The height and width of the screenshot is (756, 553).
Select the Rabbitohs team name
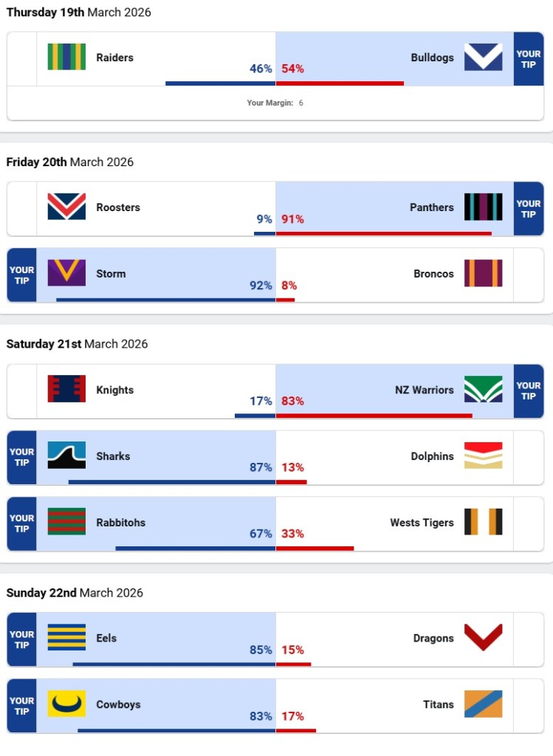120,523
